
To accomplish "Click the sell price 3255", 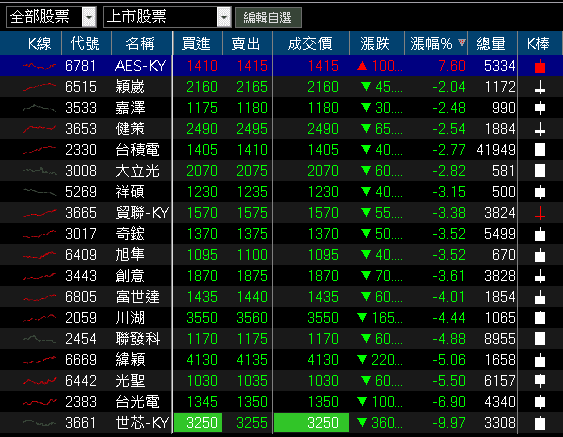I will [252, 423].
